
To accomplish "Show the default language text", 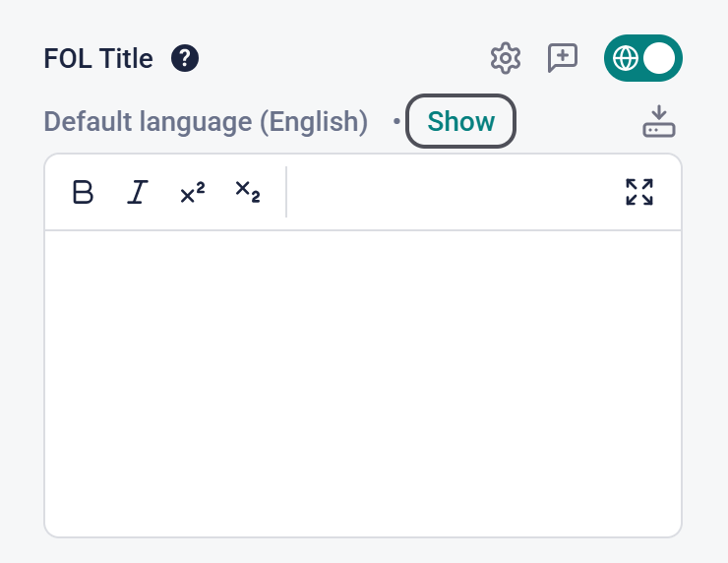I will (x=461, y=122).
